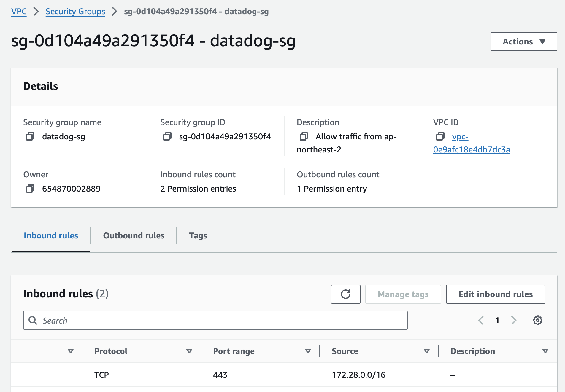Image resolution: width=565 pixels, height=392 pixels.
Task: Click the Details section heading
Action: pos(41,86)
